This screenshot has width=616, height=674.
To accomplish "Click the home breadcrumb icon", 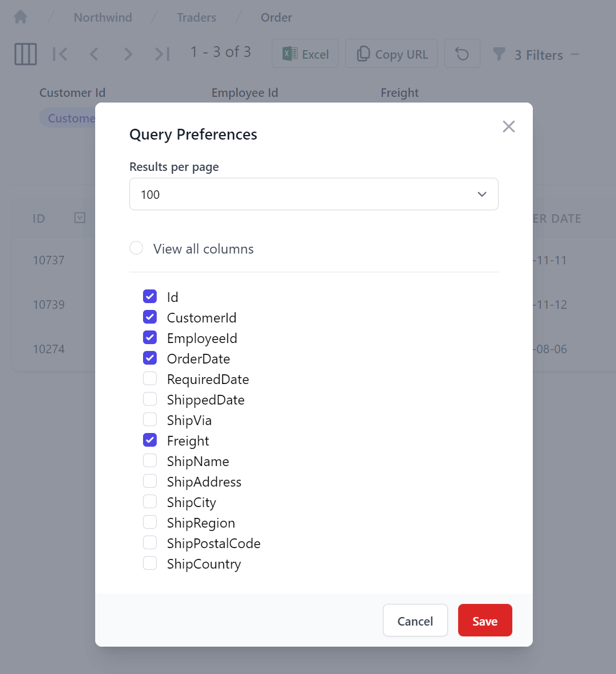I will 20,17.
